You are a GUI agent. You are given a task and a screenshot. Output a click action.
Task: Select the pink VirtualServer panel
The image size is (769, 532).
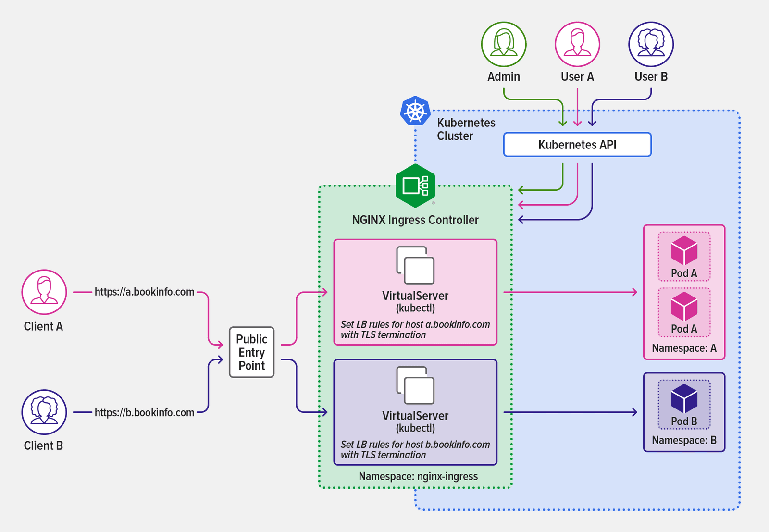[x=414, y=291]
